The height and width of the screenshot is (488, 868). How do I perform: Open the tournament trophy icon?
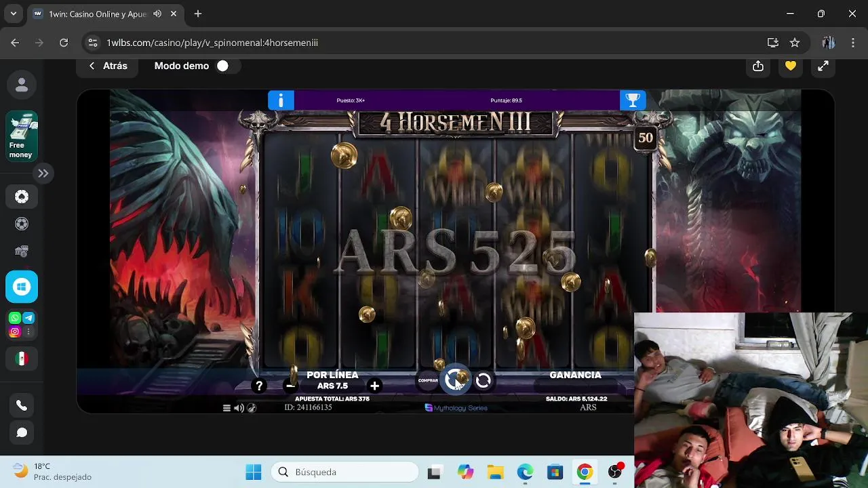point(633,100)
